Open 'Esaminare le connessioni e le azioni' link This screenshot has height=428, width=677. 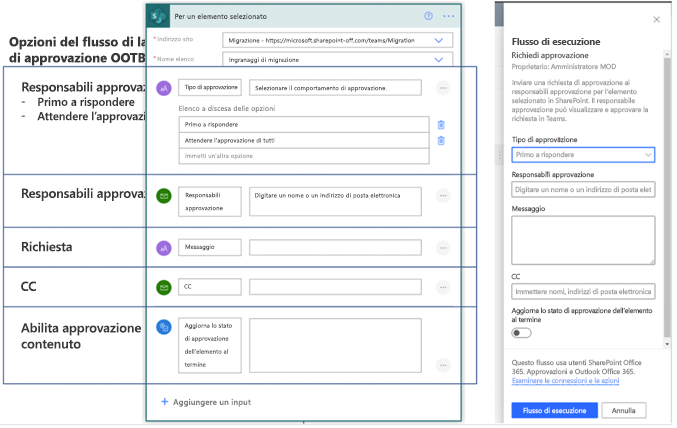[568, 382]
